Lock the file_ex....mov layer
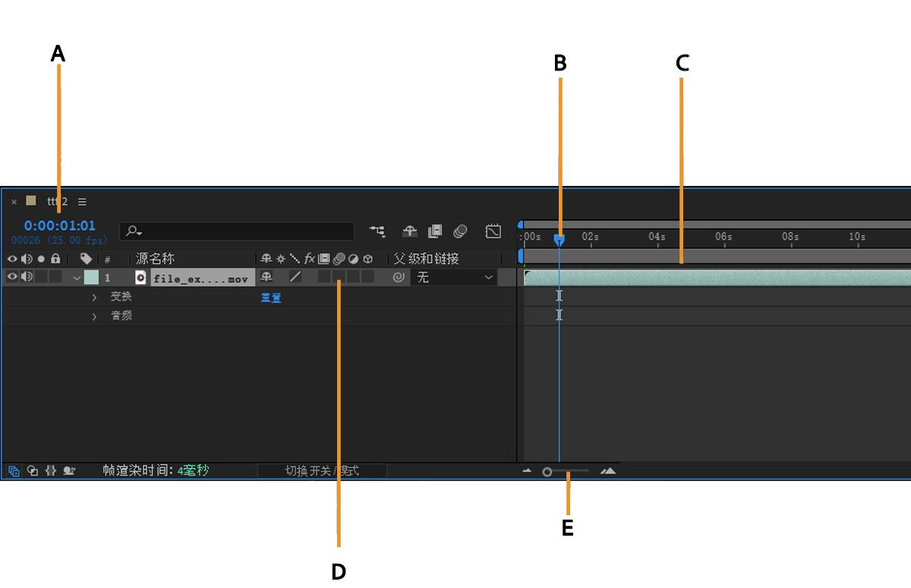 click(55, 278)
